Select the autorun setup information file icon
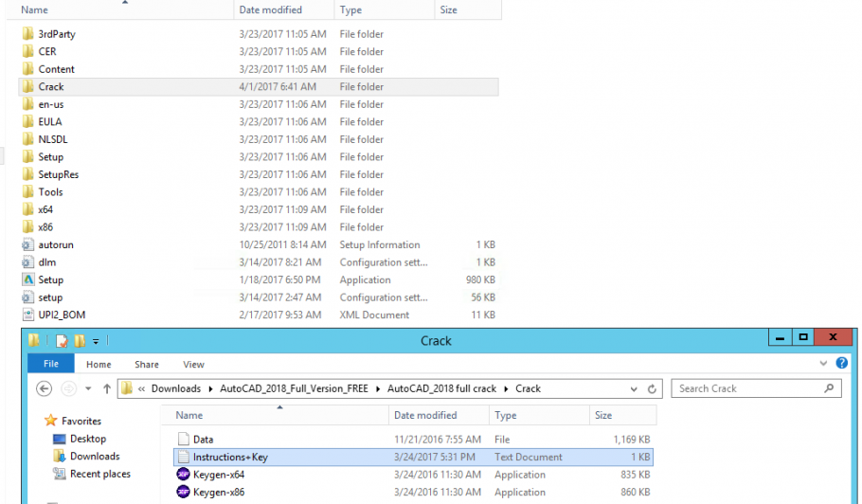The image size is (862, 504). point(28,244)
